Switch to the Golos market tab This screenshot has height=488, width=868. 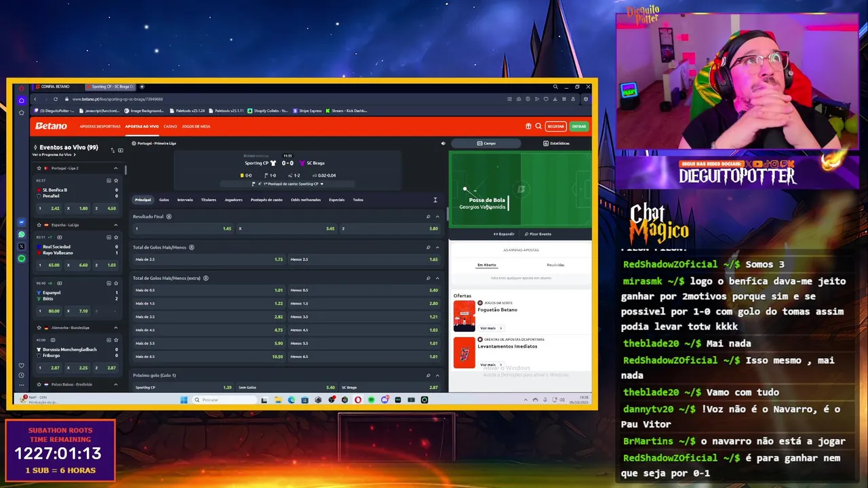164,200
